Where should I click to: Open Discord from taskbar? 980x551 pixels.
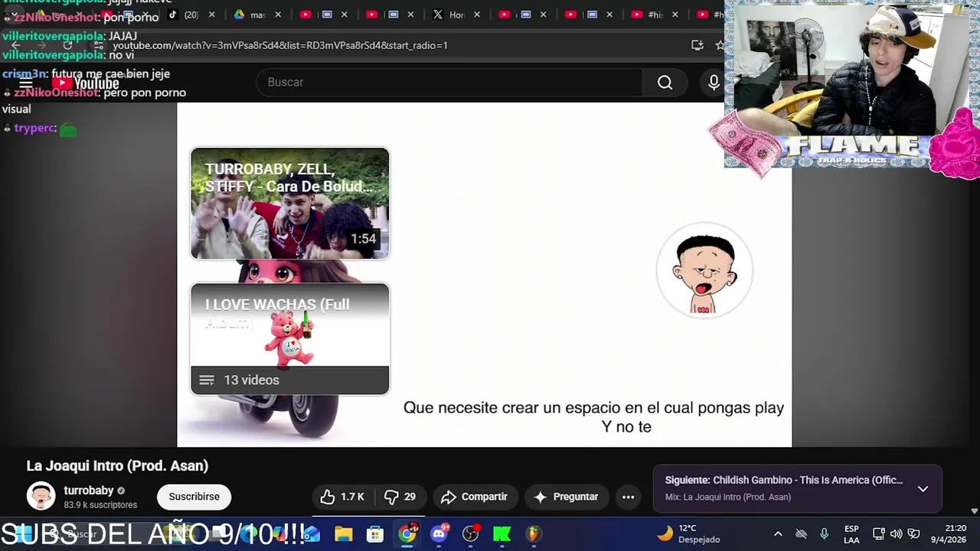439,533
